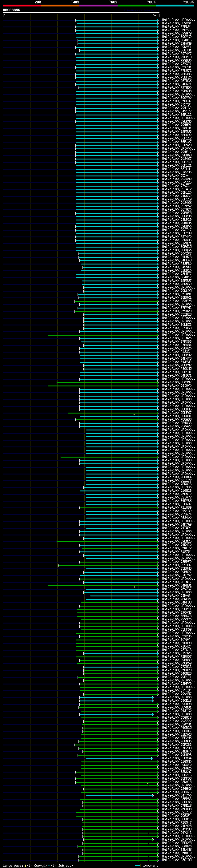Click the white query sequence bar
The height and width of the screenshot is (868, 197).
(x=81, y=13)
